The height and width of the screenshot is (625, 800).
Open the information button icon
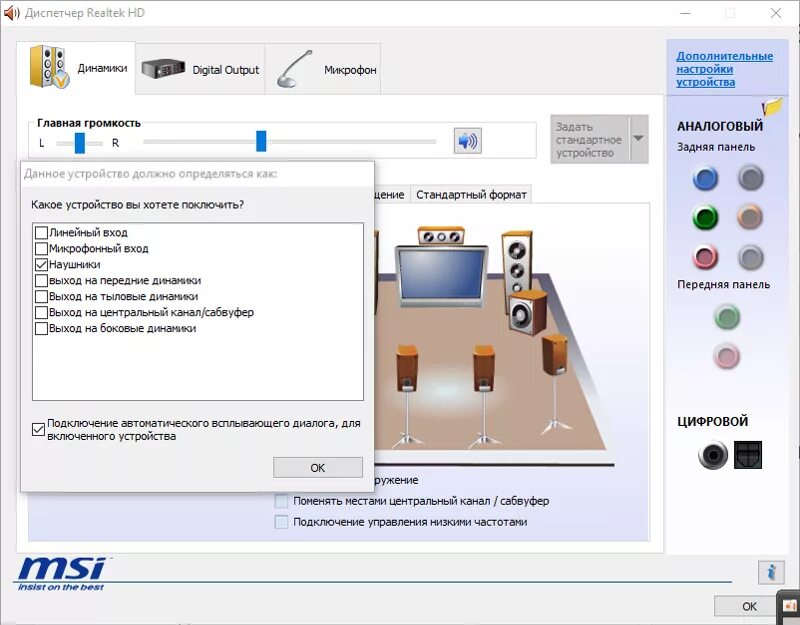click(x=771, y=572)
